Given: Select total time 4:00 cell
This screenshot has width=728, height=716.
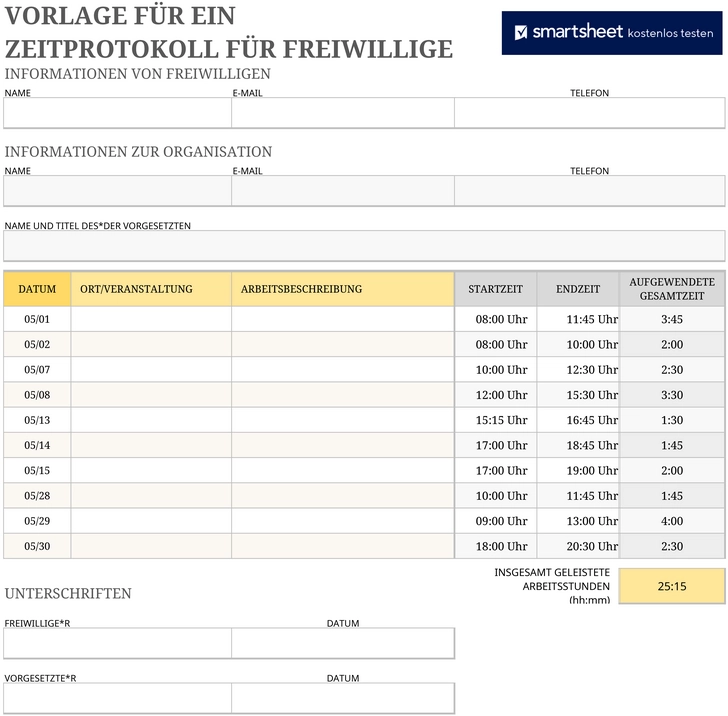Looking at the screenshot, I should click(672, 521).
